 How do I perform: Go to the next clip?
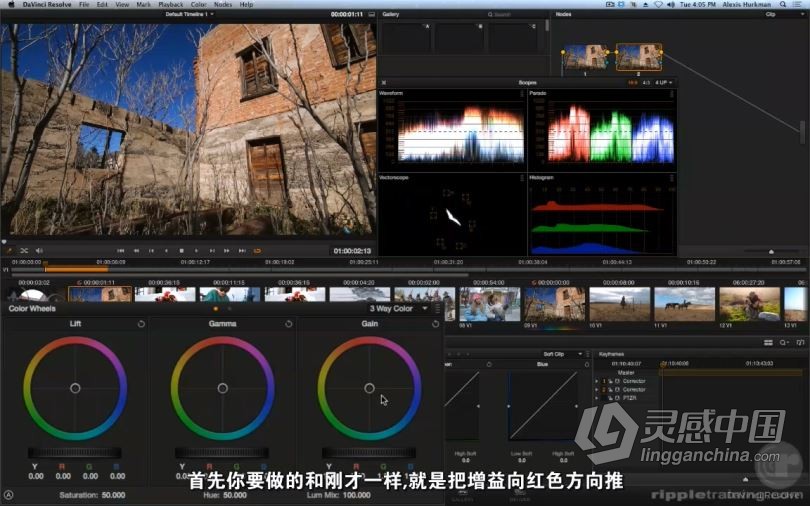[x=227, y=250]
